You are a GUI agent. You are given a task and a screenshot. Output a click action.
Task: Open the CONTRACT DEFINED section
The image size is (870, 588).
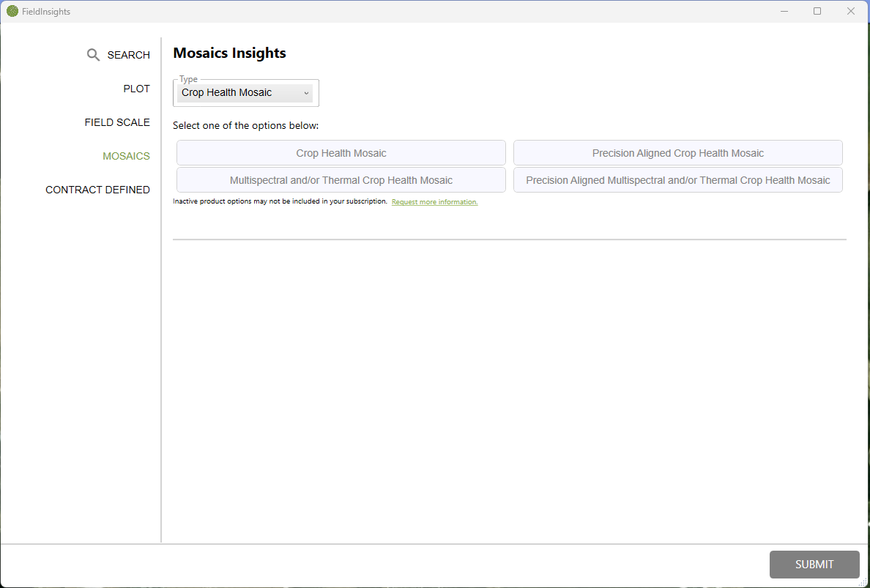point(97,190)
